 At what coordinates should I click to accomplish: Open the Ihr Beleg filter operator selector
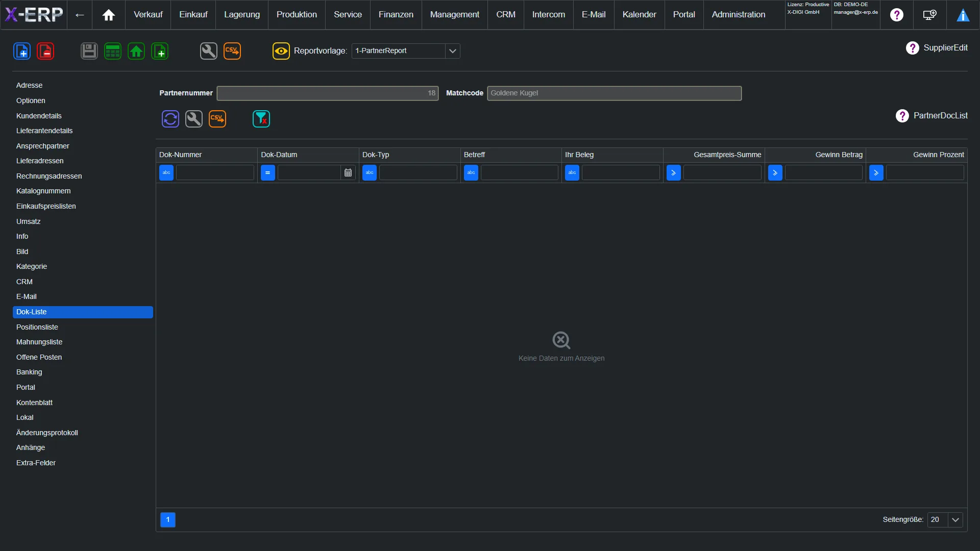point(572,173)
